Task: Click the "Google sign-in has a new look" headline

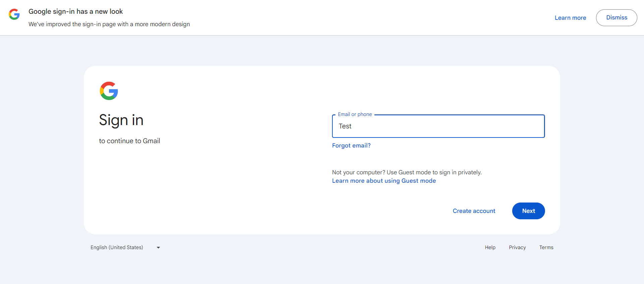Action: (x=75, y=11)
